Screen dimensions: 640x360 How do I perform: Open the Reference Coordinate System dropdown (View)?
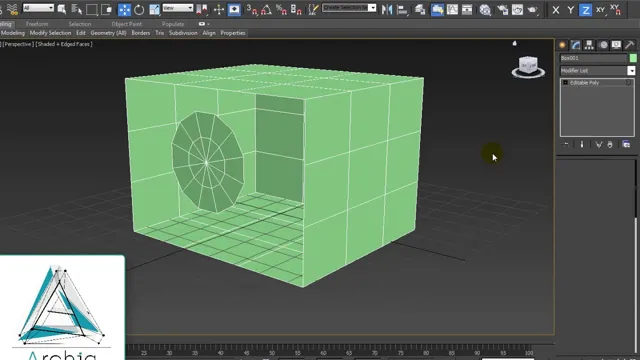pyautogui.click(x=178, y=8)
